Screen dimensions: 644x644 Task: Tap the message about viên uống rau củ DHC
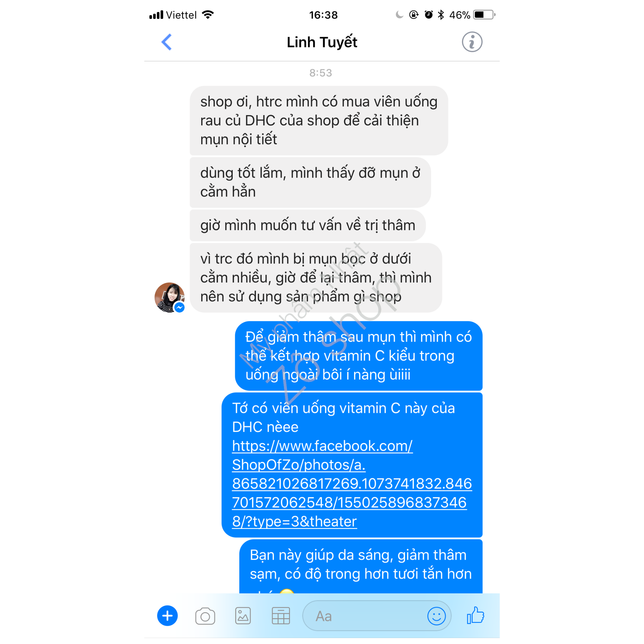click(x=319, y=121)
